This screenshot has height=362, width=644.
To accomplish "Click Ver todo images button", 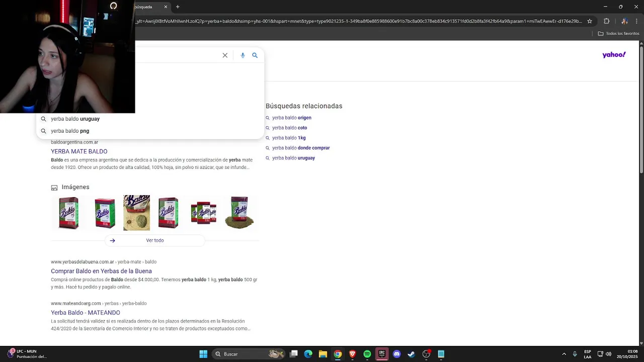I will pyautogui.click(x=155, y=240).
